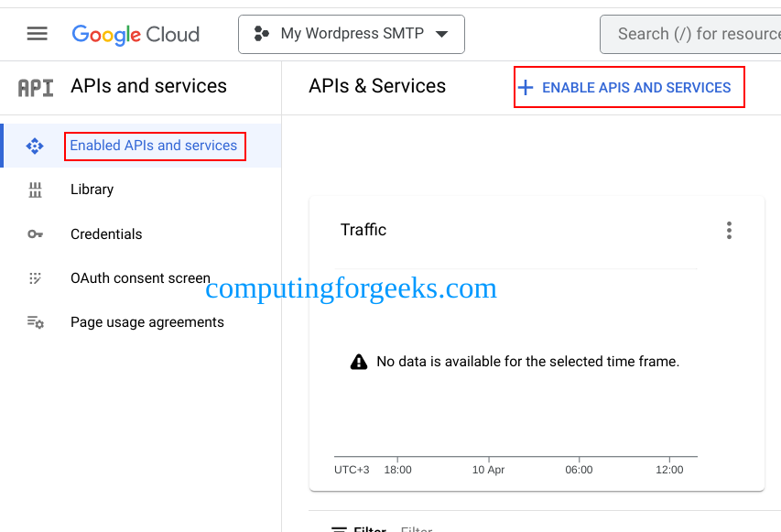The height and width of the screenshot is (532, 781).
Task: Select the APIs & Services heading
Action: coord(376,86)
